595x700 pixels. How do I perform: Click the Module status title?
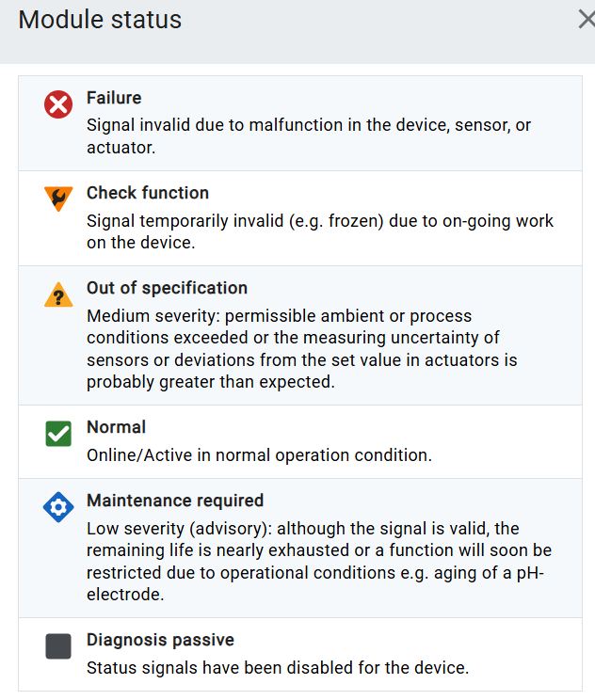coord(100,20)
